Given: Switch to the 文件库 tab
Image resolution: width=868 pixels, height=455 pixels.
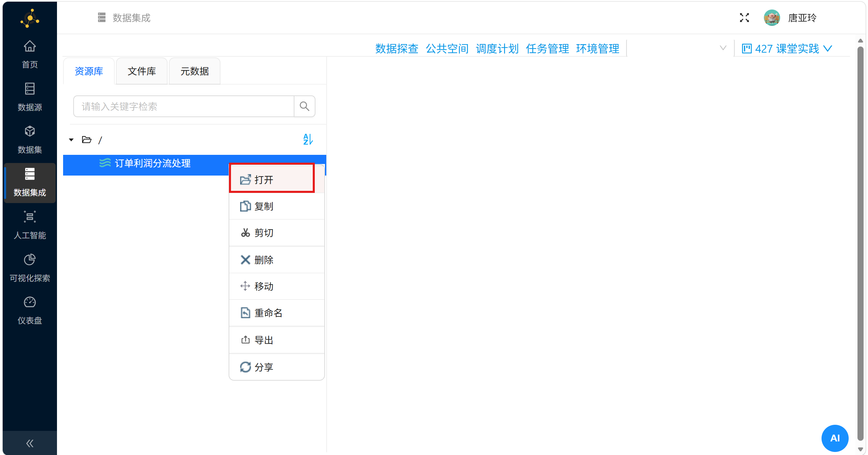Looking at the screenshot, I should pyautogui.click(x=141, y=71).
